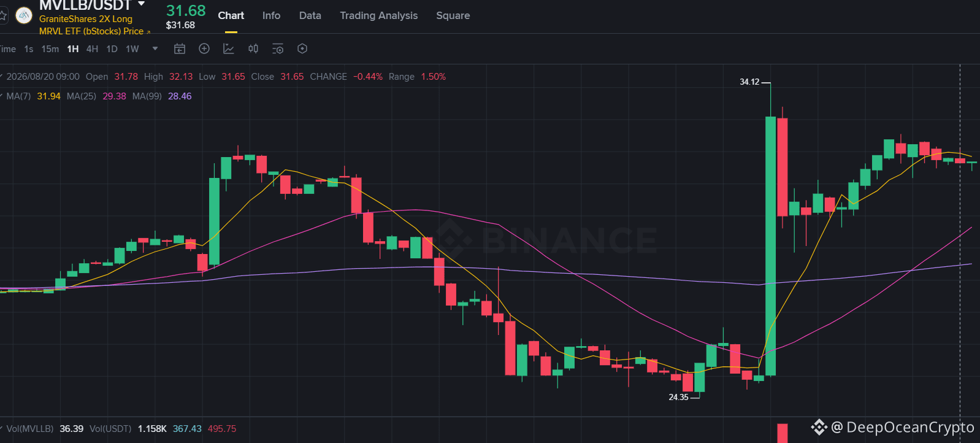Select the 4H interval
The width and height of the screenshot is (980, 443).
[92, 49]
